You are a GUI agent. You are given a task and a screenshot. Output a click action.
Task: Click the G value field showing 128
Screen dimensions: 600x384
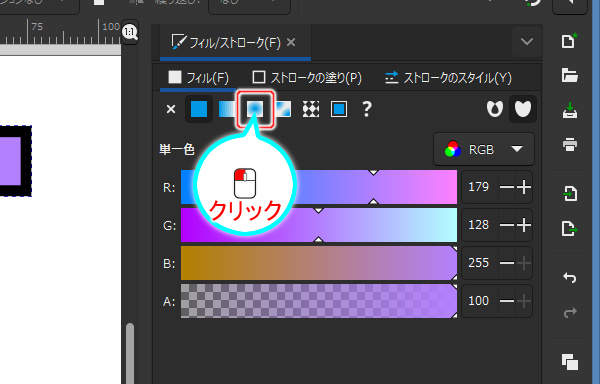(479, 225)
